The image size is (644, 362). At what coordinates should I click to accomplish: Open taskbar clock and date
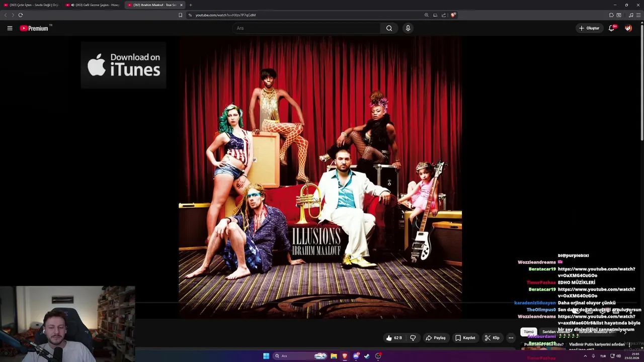[632, 356]
